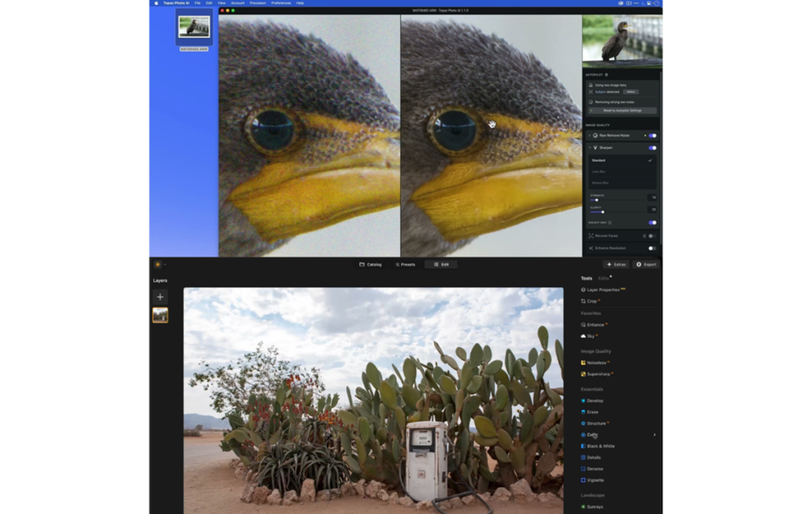Switch to the Tools panel tab

tap(586, 278)
